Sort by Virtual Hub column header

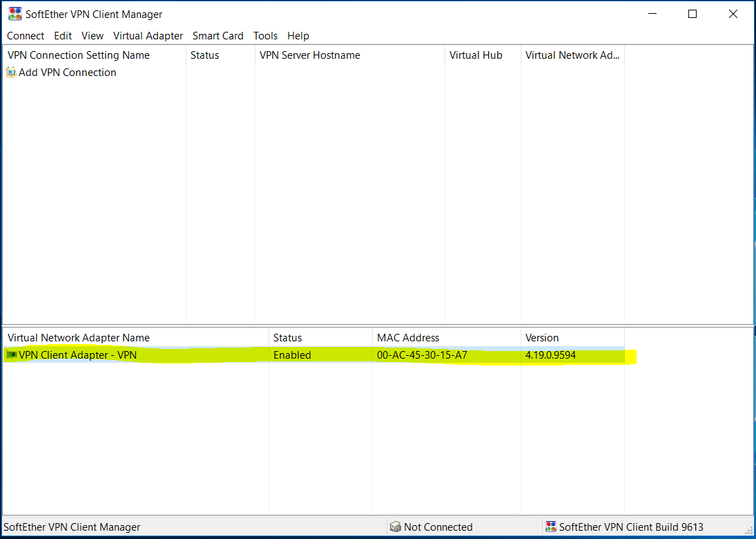point(483,55)
